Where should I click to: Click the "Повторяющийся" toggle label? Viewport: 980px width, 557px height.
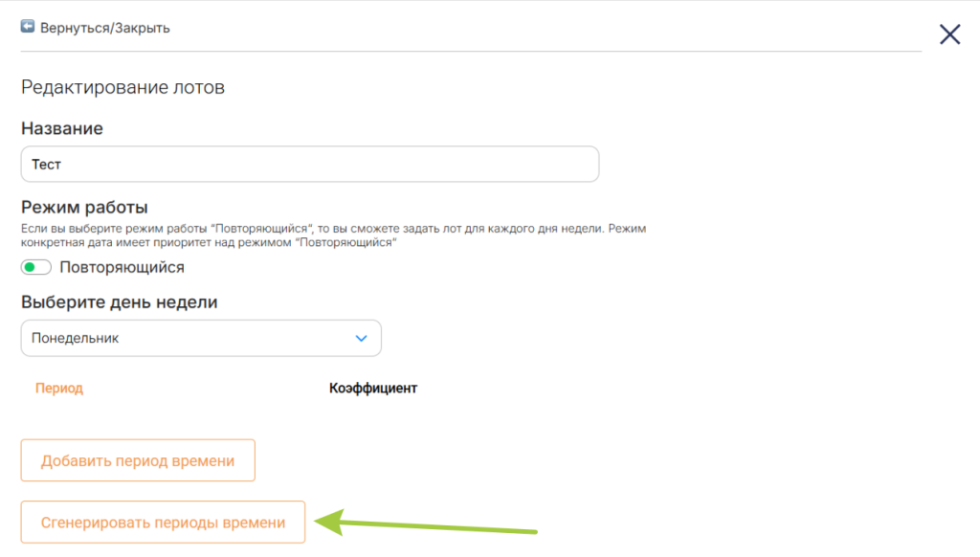[122, 267]
